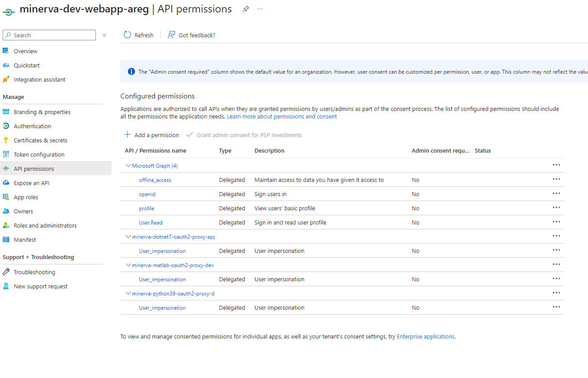Open the ellipsis menu for User.Read row
This screenshot has width=588, height=378.
pos(556,222)
